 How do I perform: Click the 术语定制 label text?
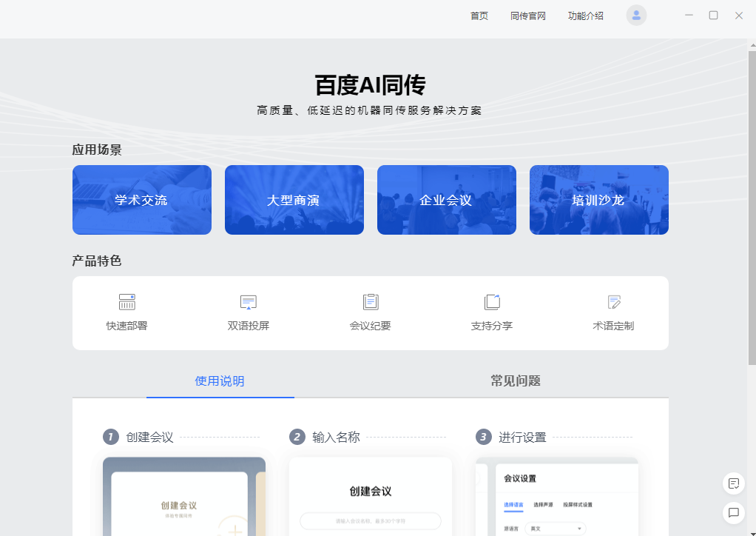click(x=613, y=326)
